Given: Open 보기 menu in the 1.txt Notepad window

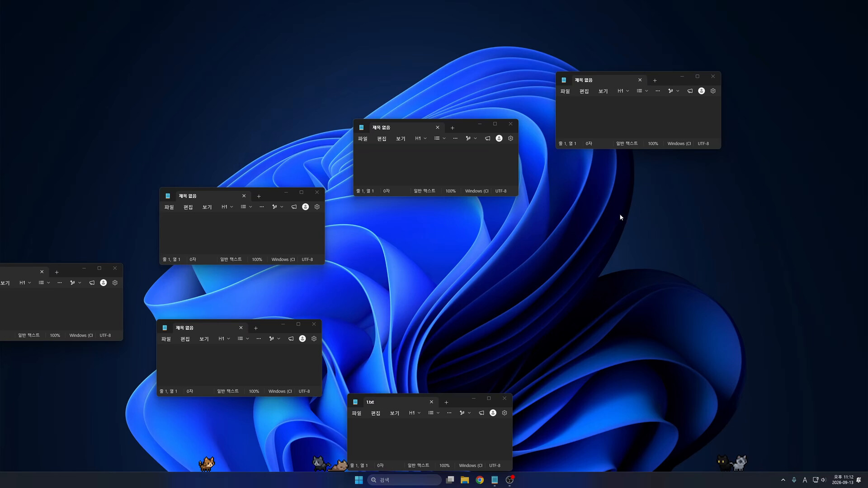Looking at the screenshot, I should pos(395,413).
